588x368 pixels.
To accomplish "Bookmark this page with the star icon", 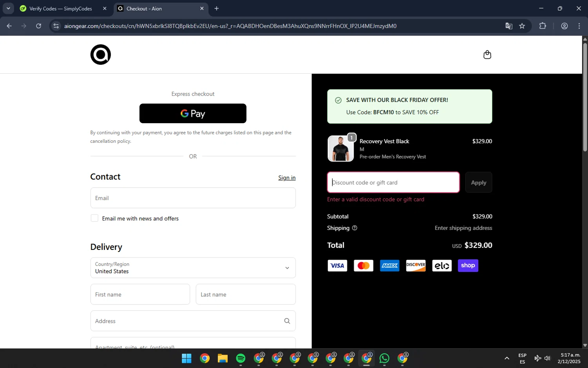I will [x=522, y=26].
